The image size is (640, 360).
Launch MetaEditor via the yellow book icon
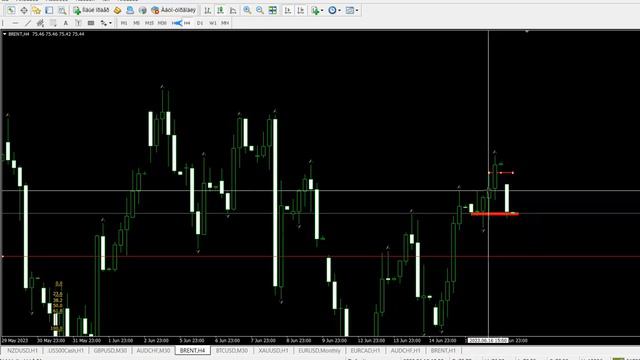tap(118, 10)
